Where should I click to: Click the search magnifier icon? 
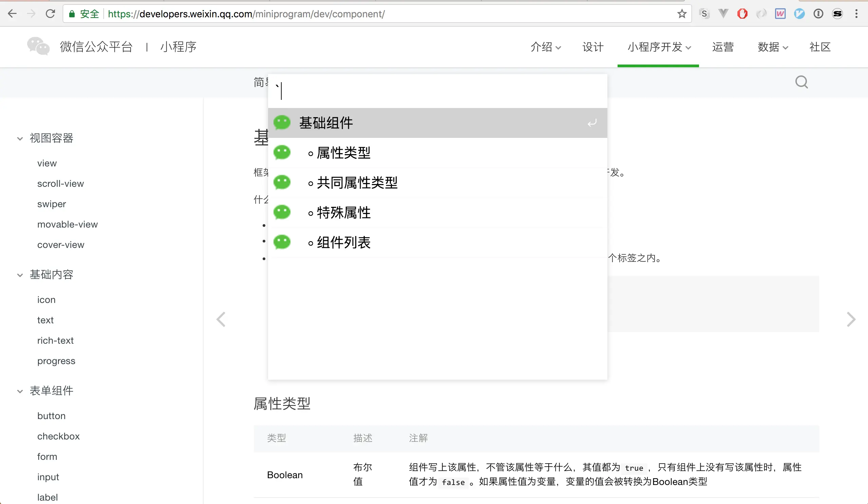[x=801, y=82]
